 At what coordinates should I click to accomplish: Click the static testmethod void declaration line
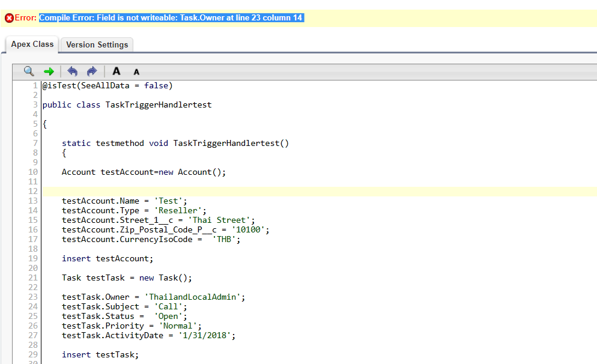point(175,143)
